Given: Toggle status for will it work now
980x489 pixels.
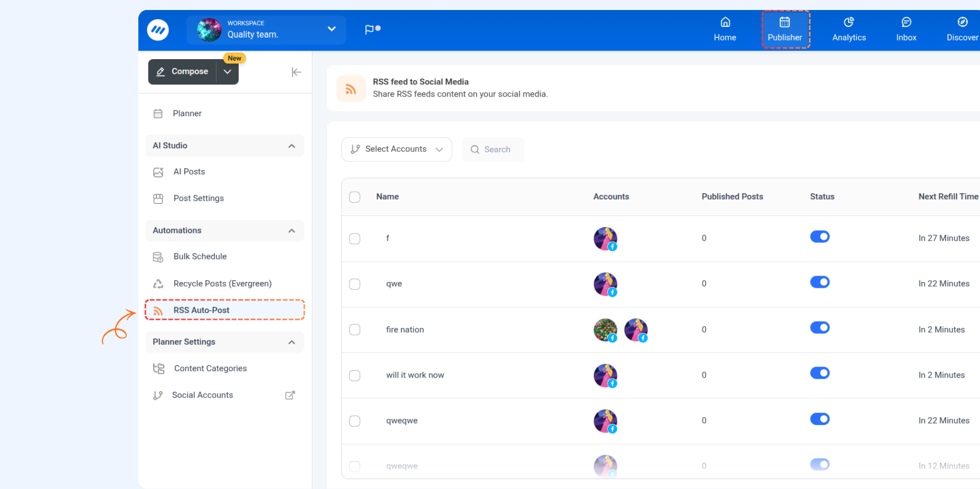Looking at the screenshot, I should coord(819,373).
